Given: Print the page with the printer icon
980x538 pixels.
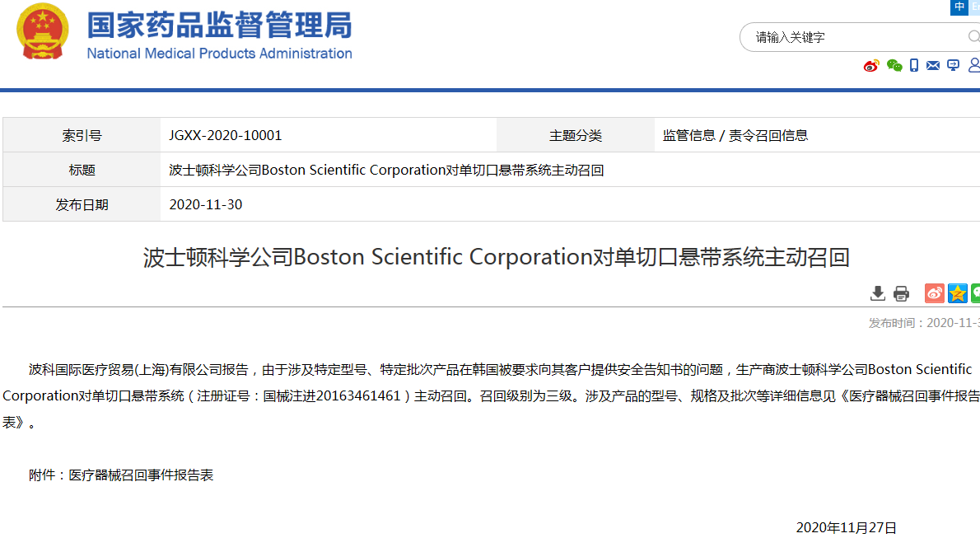Looking at the screenshot, I should pyautogui.click(x=901, y=293).
